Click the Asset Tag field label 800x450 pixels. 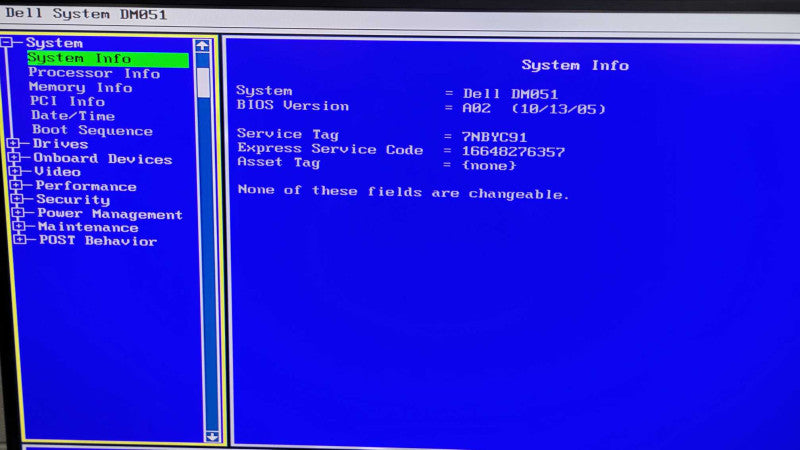point(279,163)
